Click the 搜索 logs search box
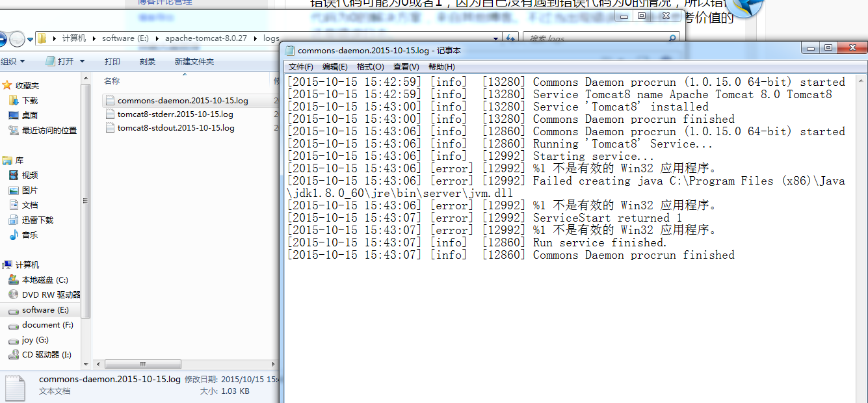 (x=601, y=39)
